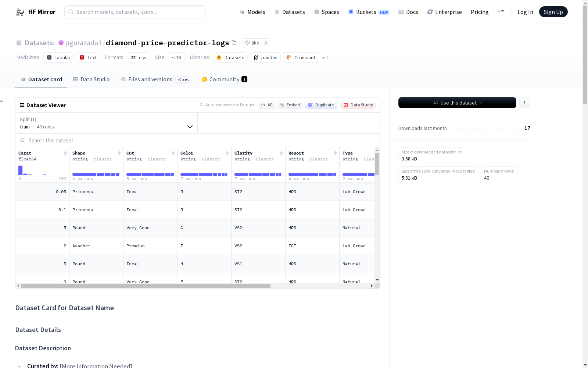Click the Tabular modality tag
Image resolution: width=588 pixels, height=368 pixels.
click(x=59, y=57)
